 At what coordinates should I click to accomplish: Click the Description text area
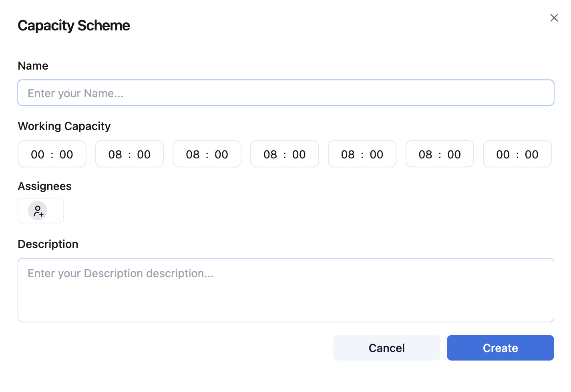[285, 290]
